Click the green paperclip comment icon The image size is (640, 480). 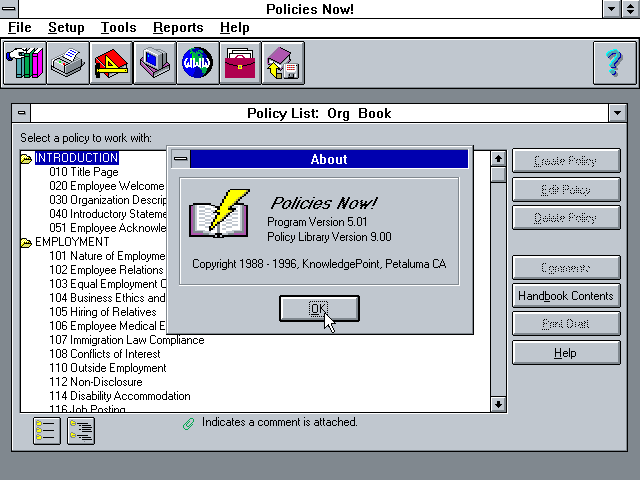coord(189,424)
